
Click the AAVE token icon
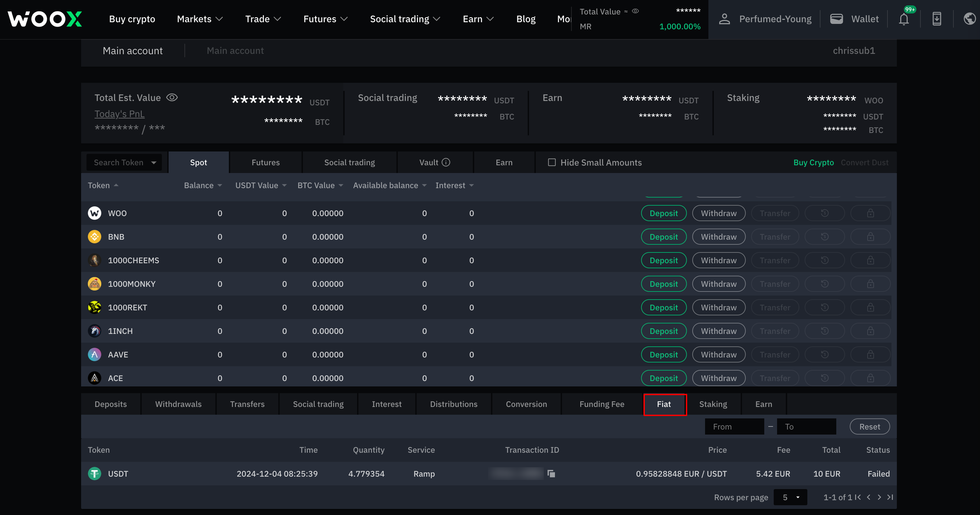click(x=94, y=355)
